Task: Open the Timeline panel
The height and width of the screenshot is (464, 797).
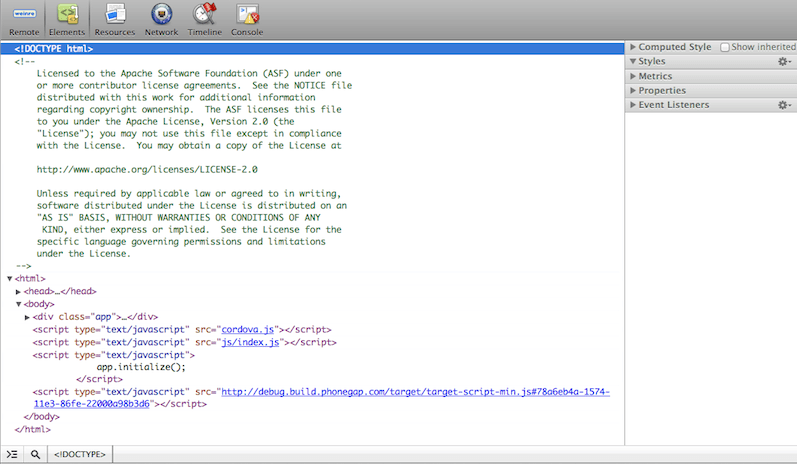Action: click(204, 19)
